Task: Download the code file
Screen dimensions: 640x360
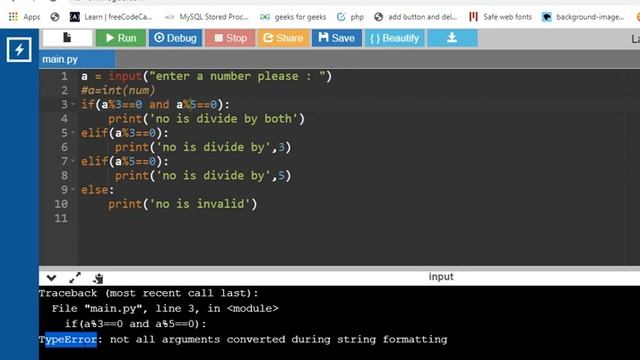Action: 452,38
